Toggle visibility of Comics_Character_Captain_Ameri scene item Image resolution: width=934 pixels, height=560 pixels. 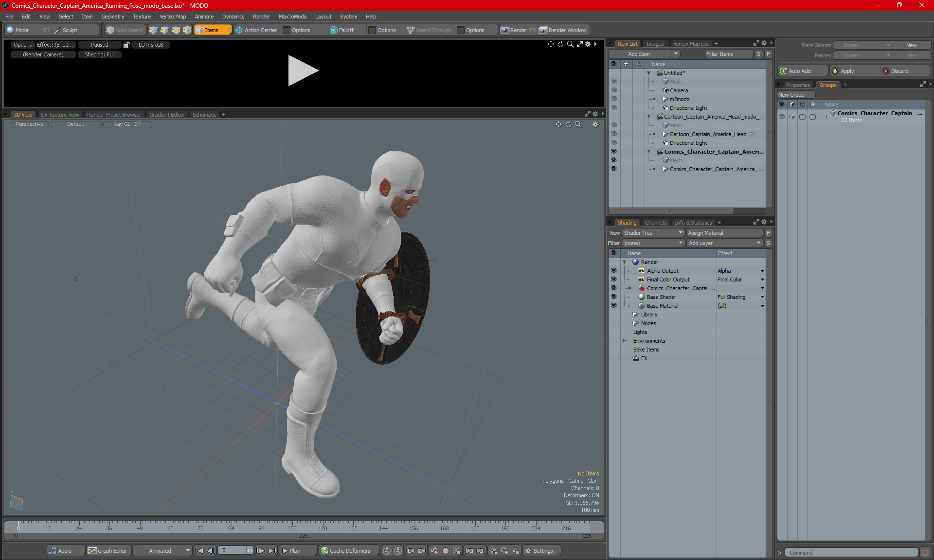point(614,151)
